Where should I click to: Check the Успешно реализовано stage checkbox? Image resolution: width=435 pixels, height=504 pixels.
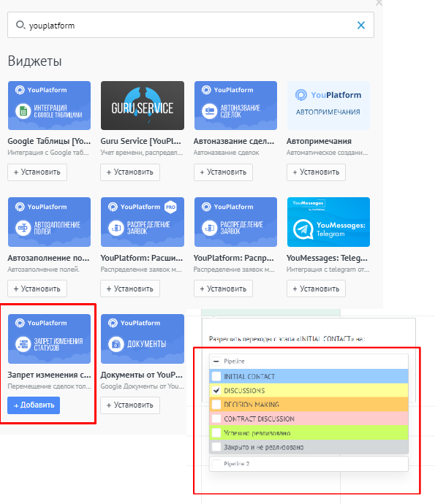[216, 432]
